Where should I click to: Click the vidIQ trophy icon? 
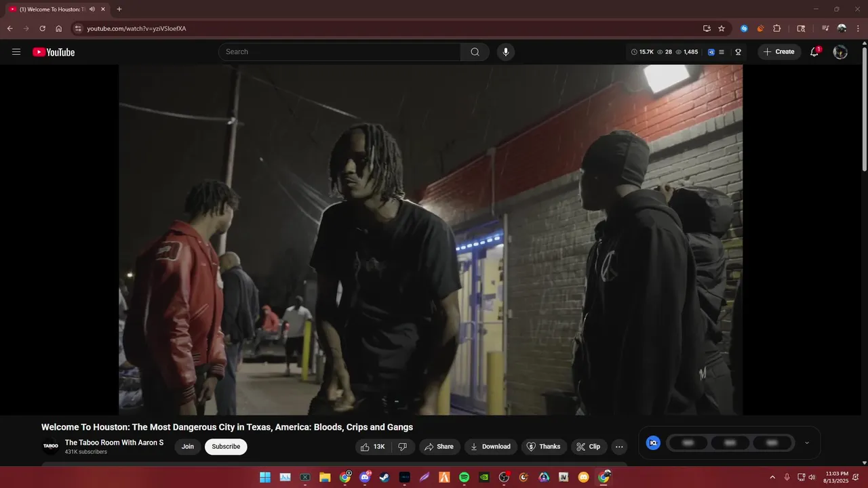738,52
